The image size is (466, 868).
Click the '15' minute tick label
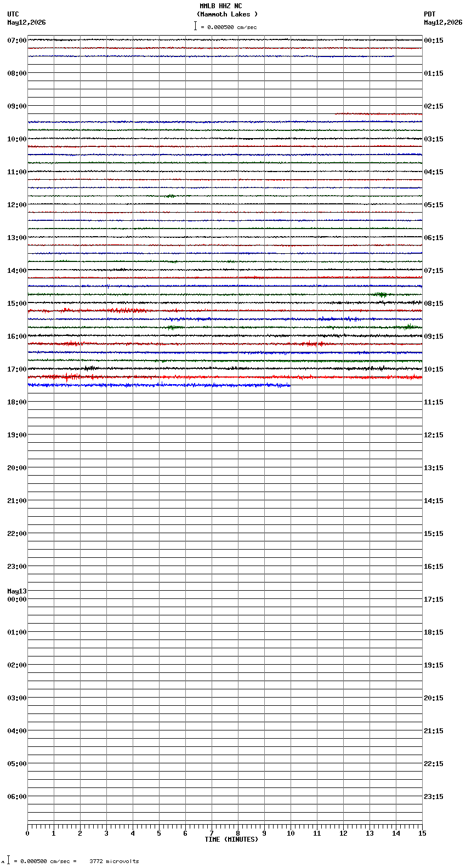pos(422,833)
